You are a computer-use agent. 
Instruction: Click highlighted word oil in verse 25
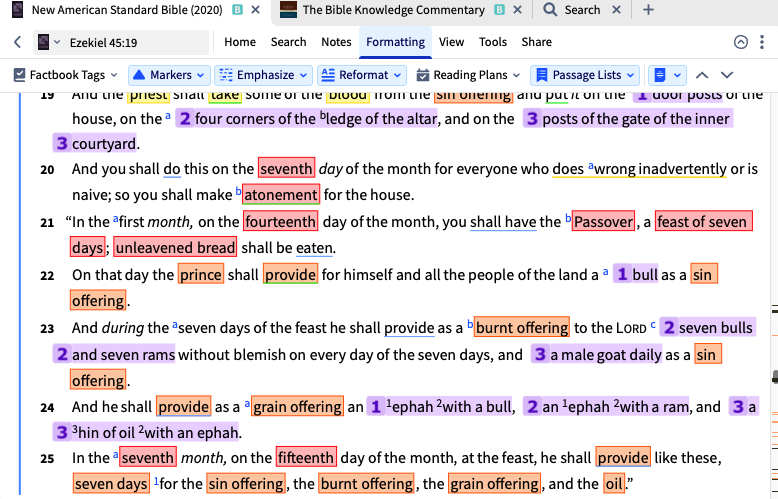(x=614, y=483)
